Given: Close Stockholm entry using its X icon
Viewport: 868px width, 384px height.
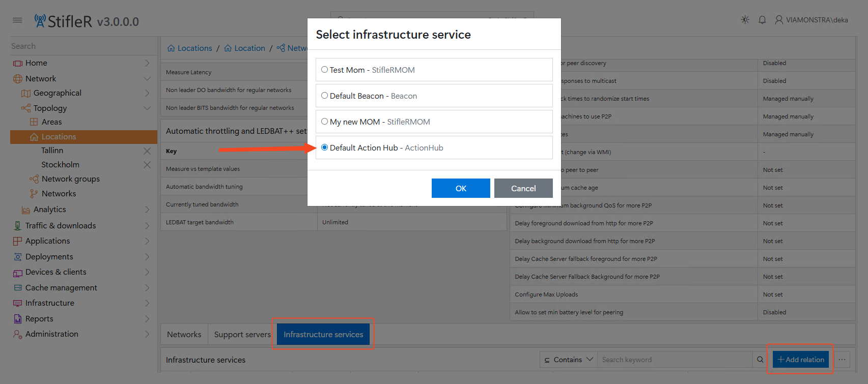Looking at the screenshot, I should point(147,165).
